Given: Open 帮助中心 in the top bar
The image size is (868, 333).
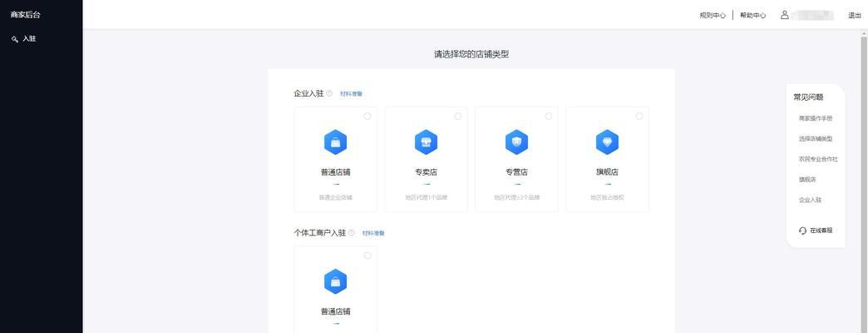Looking at the screenshot, I should [753, 16].
